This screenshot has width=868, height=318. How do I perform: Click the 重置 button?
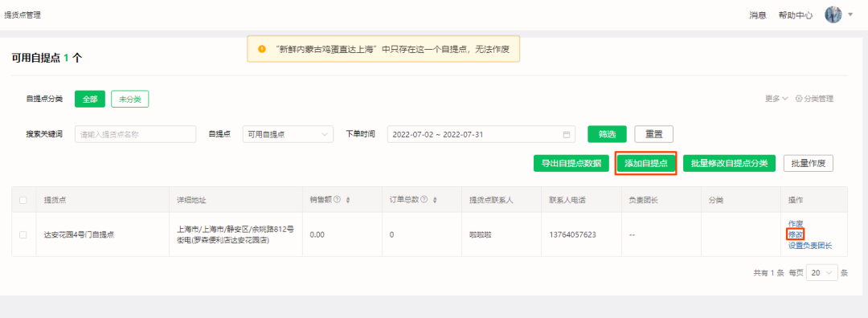coord(653,134)
